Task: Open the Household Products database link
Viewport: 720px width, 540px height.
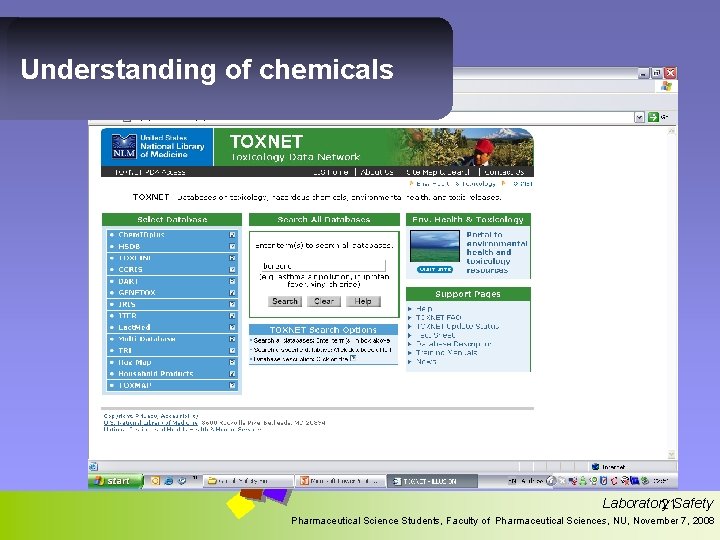Action: pos(156,374)
